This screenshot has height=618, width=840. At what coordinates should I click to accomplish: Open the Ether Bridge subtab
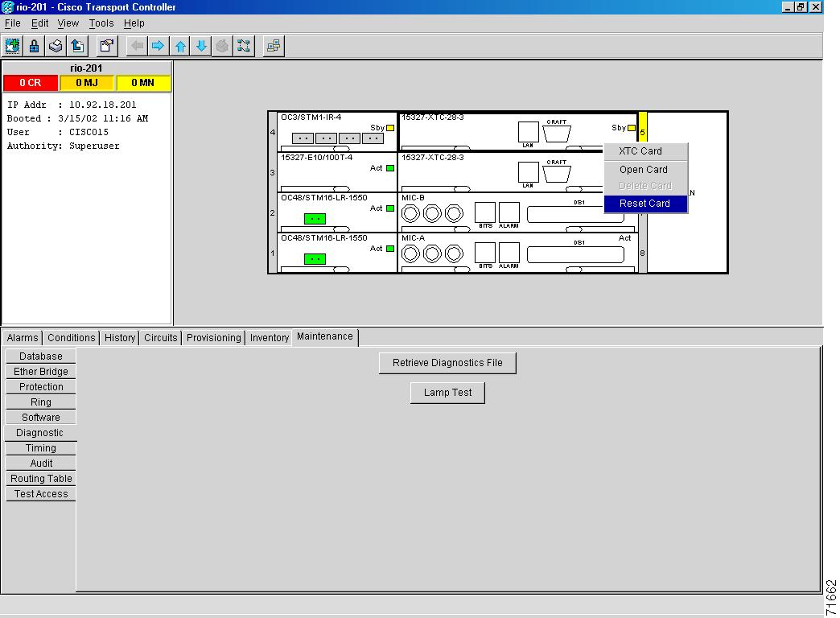[41, 372]
